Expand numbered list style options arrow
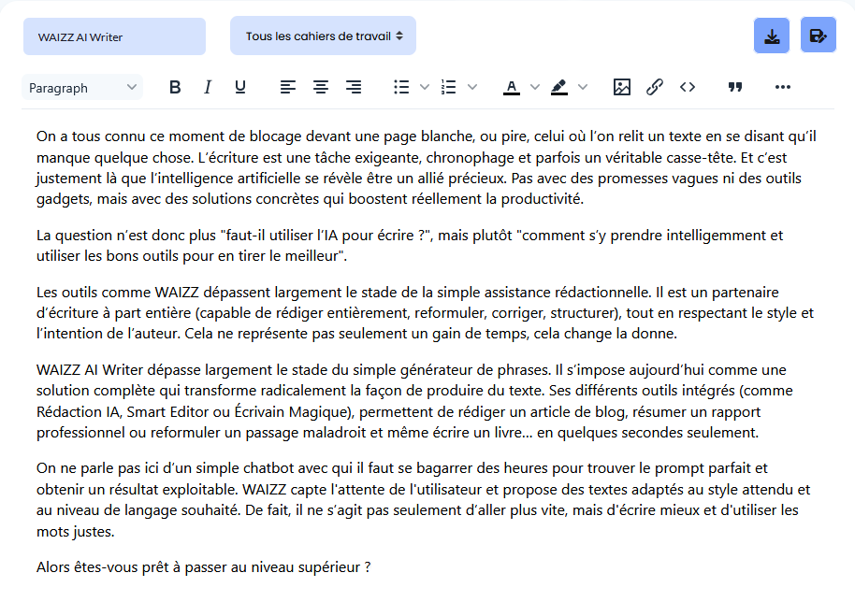Screen dimensions: 855x616 [472, 87]
